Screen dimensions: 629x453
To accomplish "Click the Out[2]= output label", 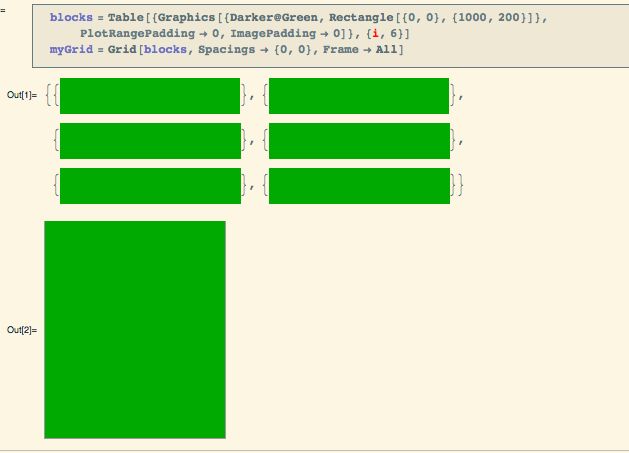I will [22, 330].
